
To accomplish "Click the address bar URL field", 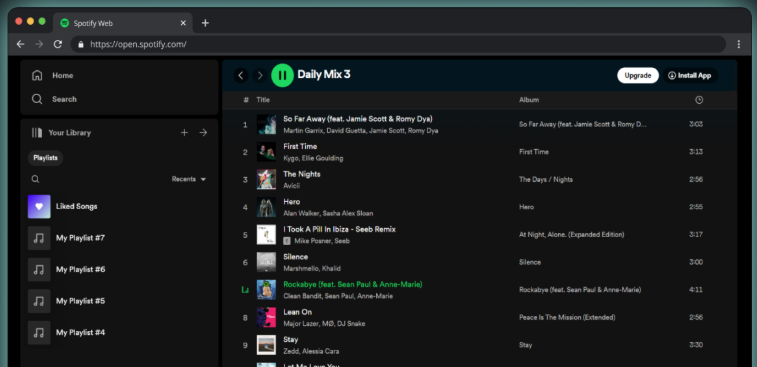I will pos(398,44).
